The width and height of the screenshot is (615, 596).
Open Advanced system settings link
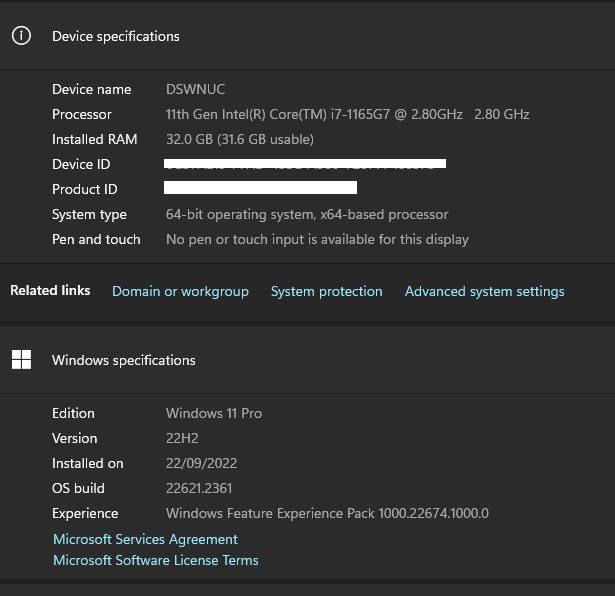click(484, 291)
